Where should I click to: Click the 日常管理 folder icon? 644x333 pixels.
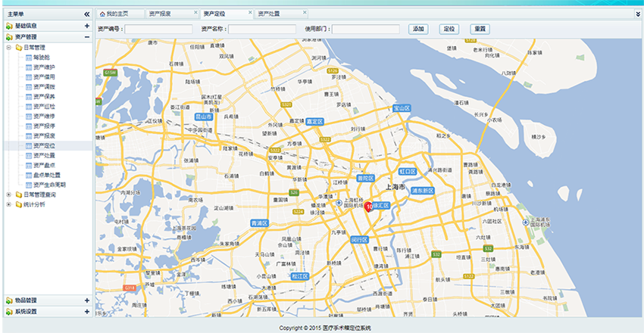tap(18, 48)
